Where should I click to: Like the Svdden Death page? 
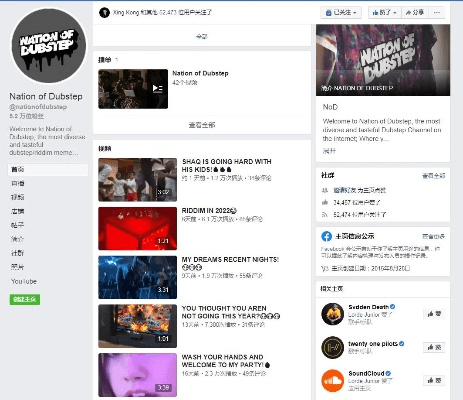(x=434, y=314)
